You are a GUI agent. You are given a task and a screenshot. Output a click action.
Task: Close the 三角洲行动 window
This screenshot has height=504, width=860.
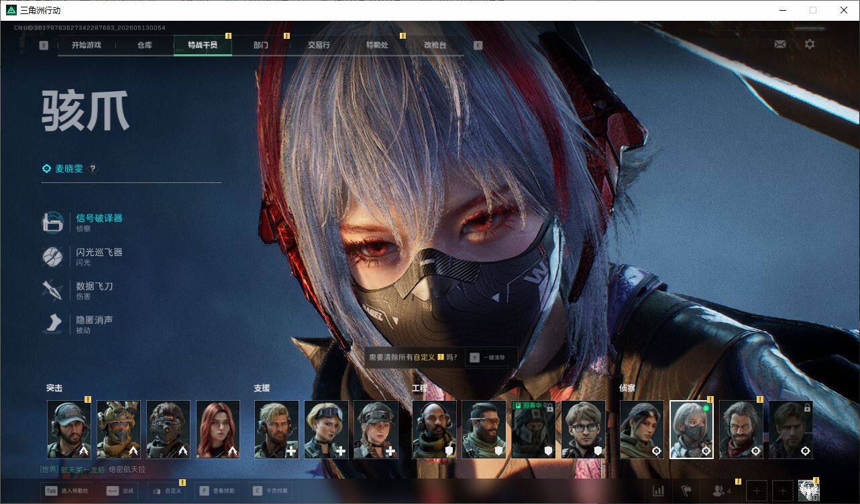point(844,10)
